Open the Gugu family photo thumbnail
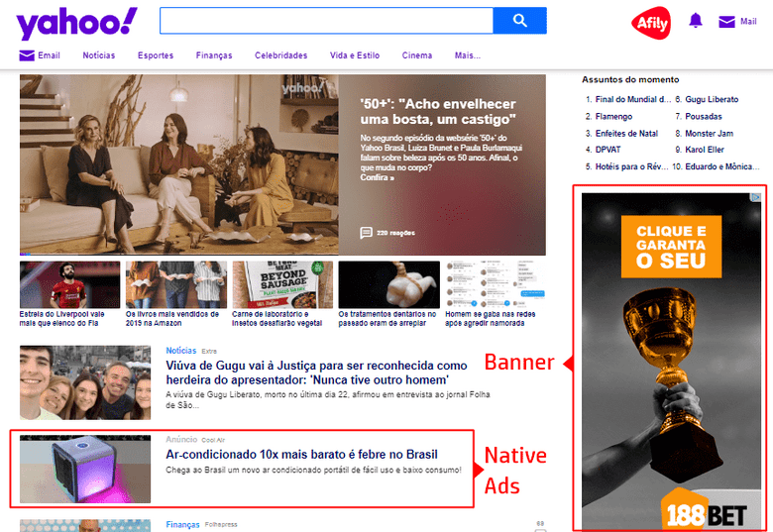Screen dimensions: 773x532 tap(85, 382)
